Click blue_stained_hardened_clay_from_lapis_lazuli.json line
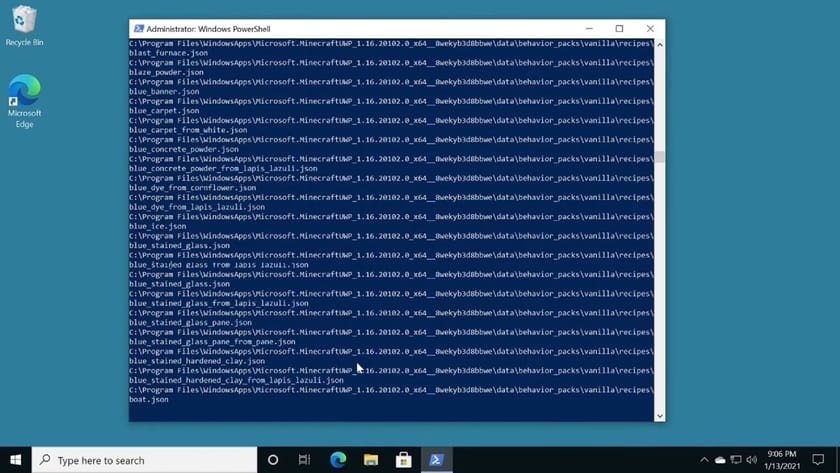The image size is (840, 473). click(236, 380)
